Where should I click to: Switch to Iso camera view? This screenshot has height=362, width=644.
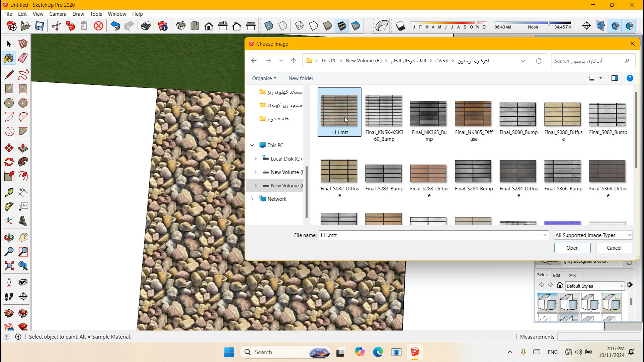coord(181,26)
